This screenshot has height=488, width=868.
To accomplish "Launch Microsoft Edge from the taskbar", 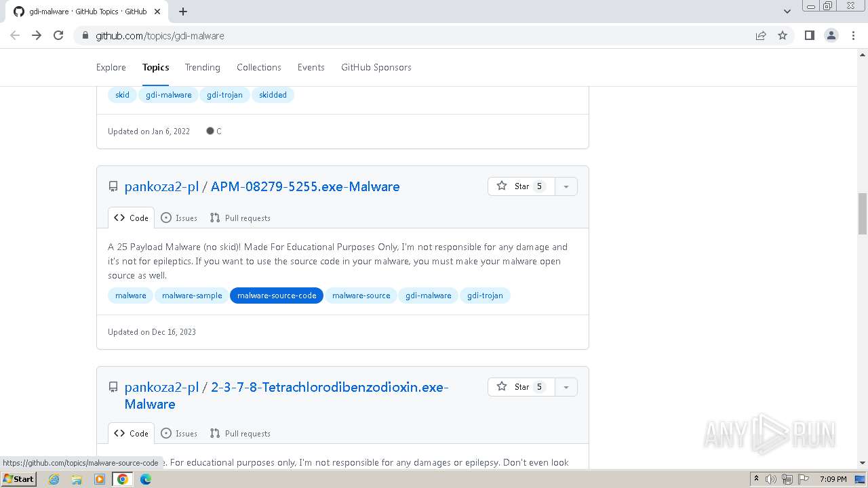I will click(146, 479).
